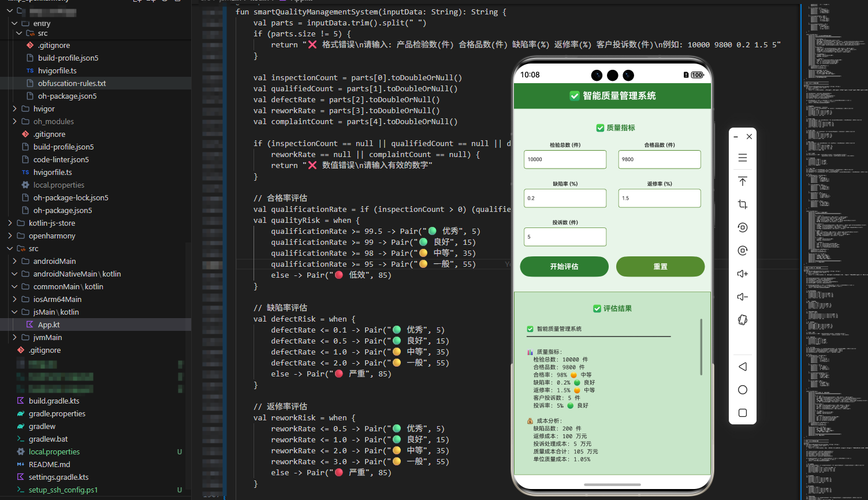
Task: Expand the openharmony folder
Action: [x=10, y=236]
